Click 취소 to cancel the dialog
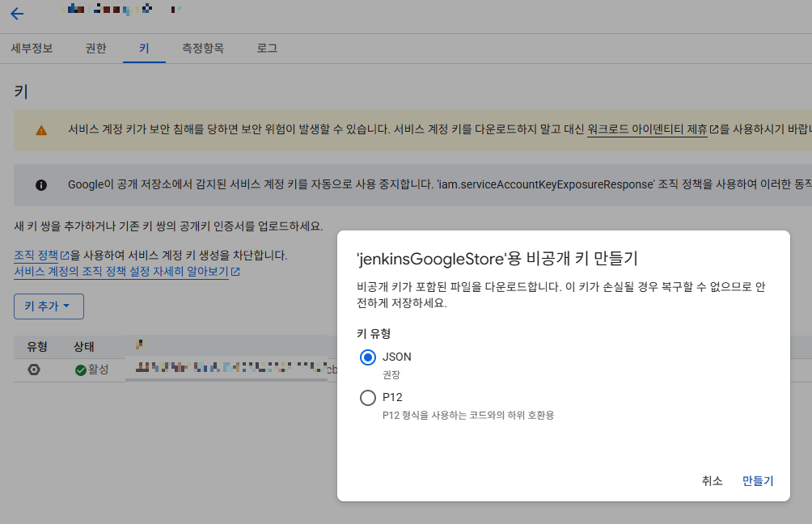 point(712,481)
